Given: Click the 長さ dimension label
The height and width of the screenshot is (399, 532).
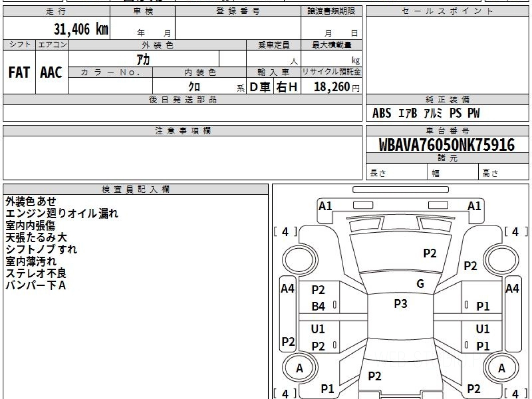Looking at the screenshot, I should (x=378, y=174).
